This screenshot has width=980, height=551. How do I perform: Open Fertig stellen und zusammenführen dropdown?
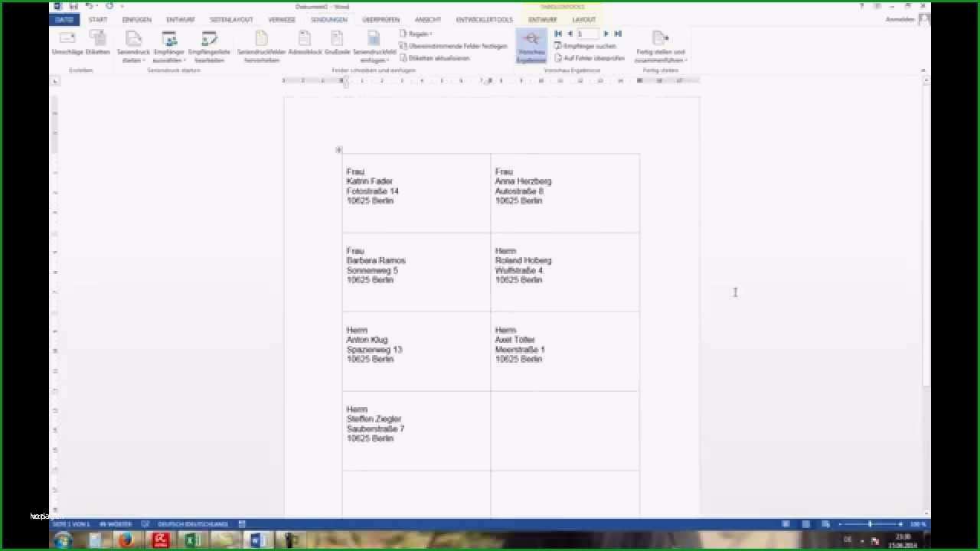[x=661, y=47]
